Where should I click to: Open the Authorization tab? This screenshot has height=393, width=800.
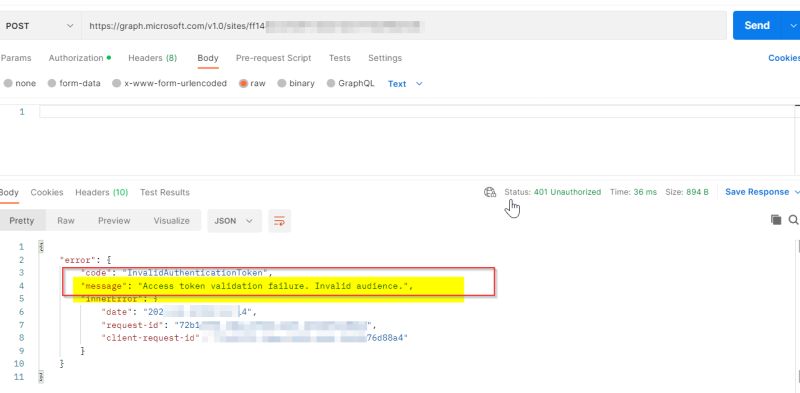(80, 58)
